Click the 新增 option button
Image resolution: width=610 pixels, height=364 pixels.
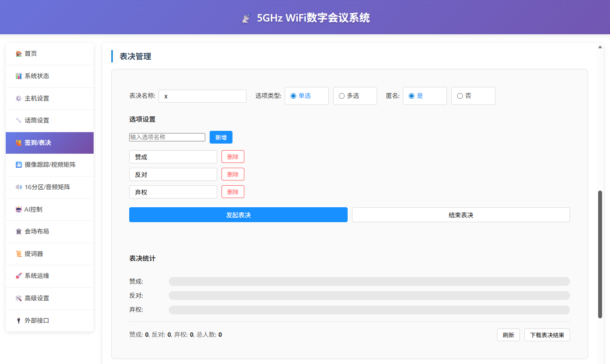[x=221, y=137]
